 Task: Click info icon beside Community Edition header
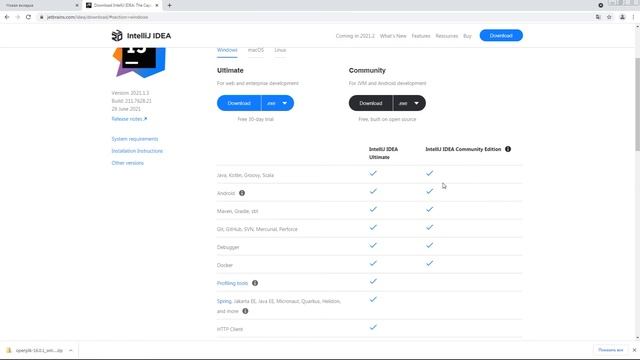[508, 149]
